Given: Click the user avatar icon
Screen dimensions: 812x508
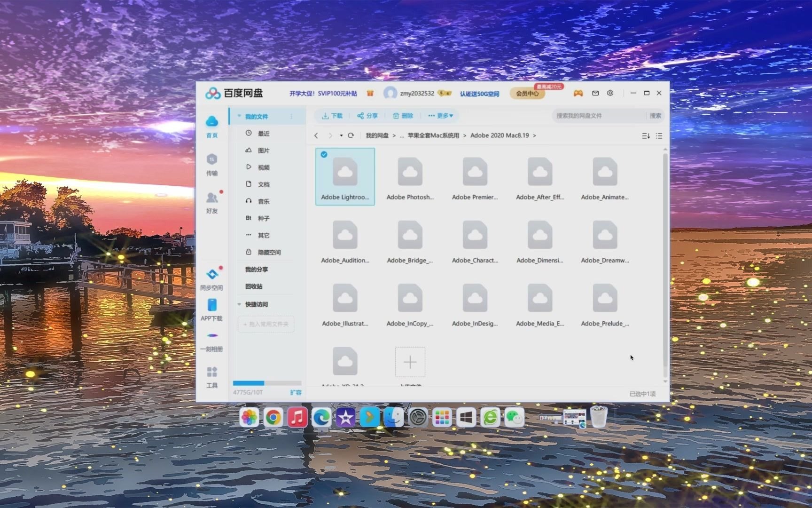Looking at the screenshot, I should 390,93.
